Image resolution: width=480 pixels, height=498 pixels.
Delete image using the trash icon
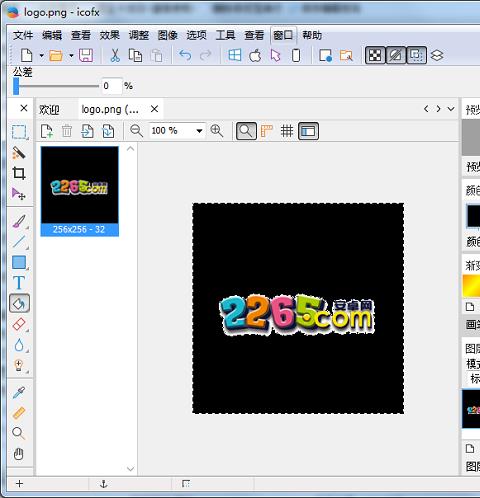tap(67, 131)
